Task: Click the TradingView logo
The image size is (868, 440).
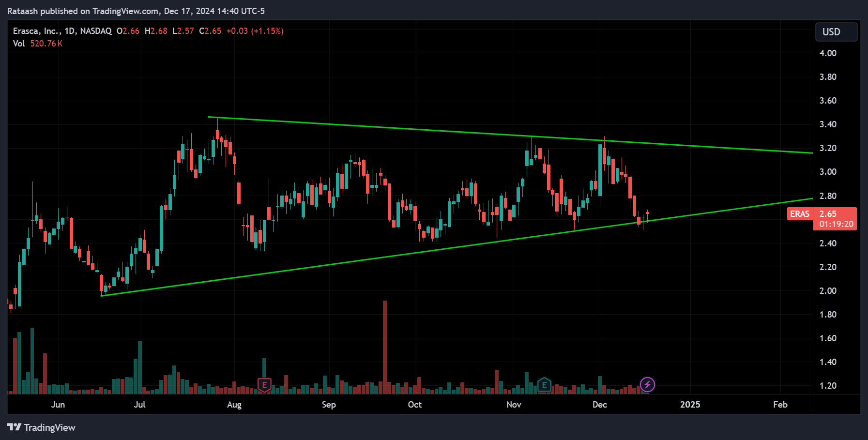Action: click(x=42, y=427)
